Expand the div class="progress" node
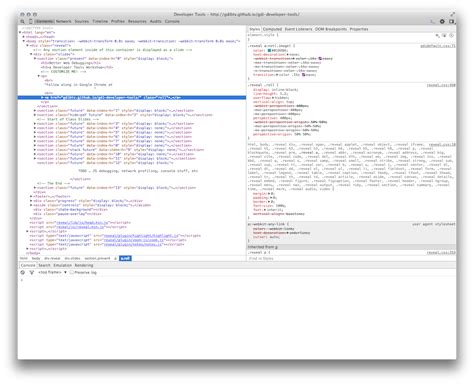This screenshot has height=384, width=474. [x=31, y=201]
